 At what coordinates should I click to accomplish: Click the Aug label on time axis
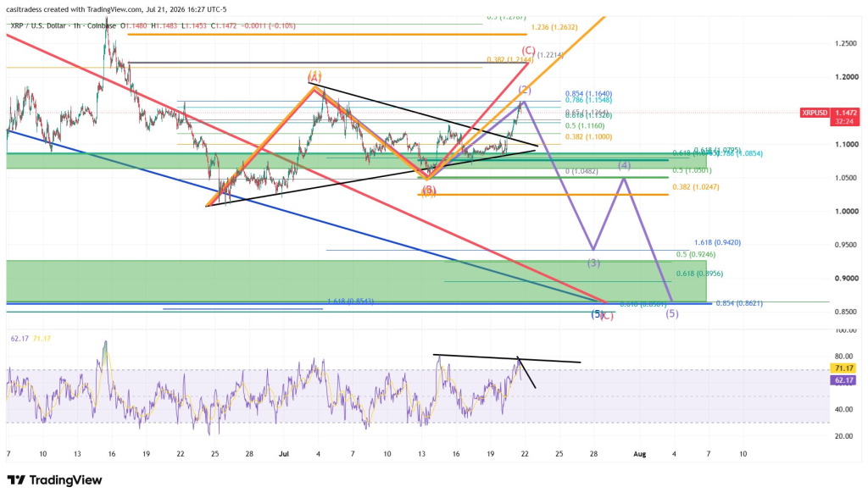[639, 454]
